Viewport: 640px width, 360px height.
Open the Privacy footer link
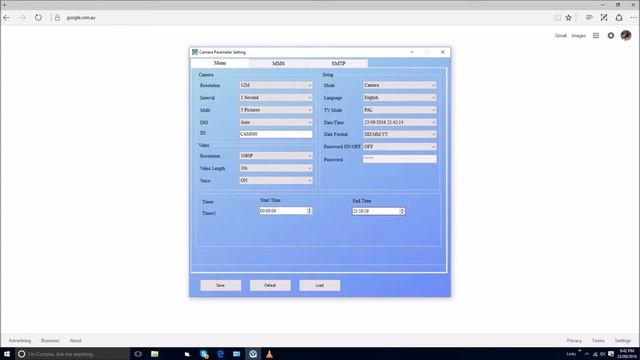coord(574,340)
